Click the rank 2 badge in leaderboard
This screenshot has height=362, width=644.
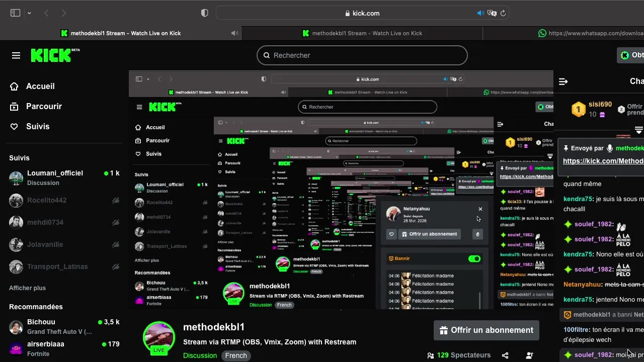point(621,109)
